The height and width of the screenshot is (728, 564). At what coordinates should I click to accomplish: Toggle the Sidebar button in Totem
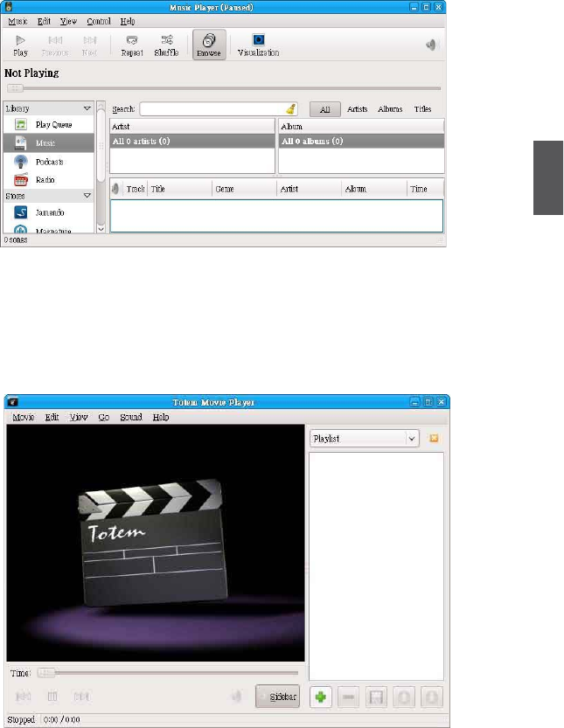click(x=277, y=697)
